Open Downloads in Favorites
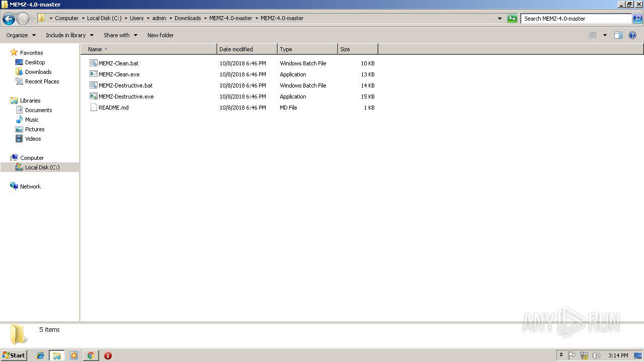Screen dimensions: 644x362 (x=38, y=72)
